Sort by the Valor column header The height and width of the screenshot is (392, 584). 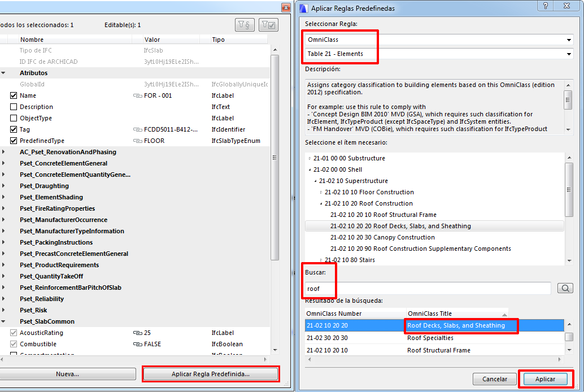click(x=171, y=40)
